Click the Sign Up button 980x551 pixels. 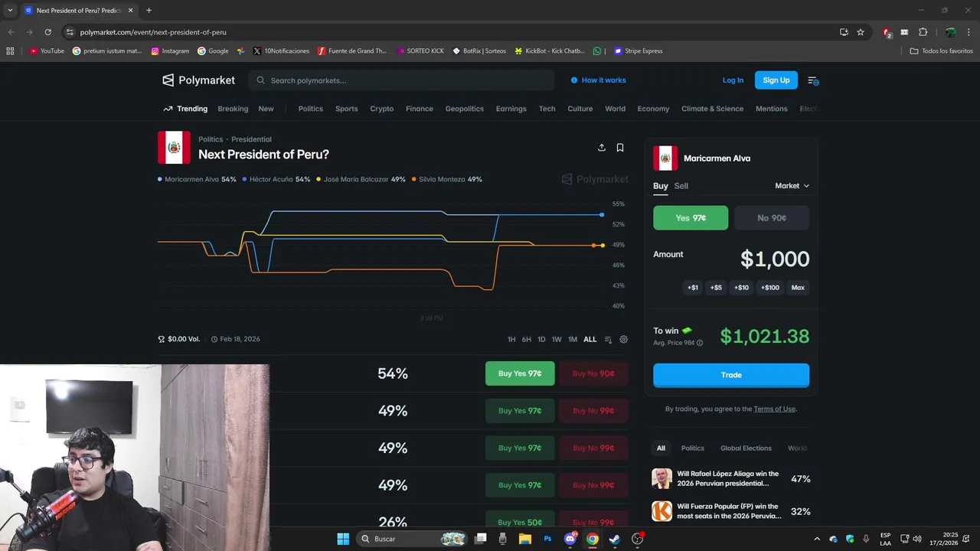[776, 80]
